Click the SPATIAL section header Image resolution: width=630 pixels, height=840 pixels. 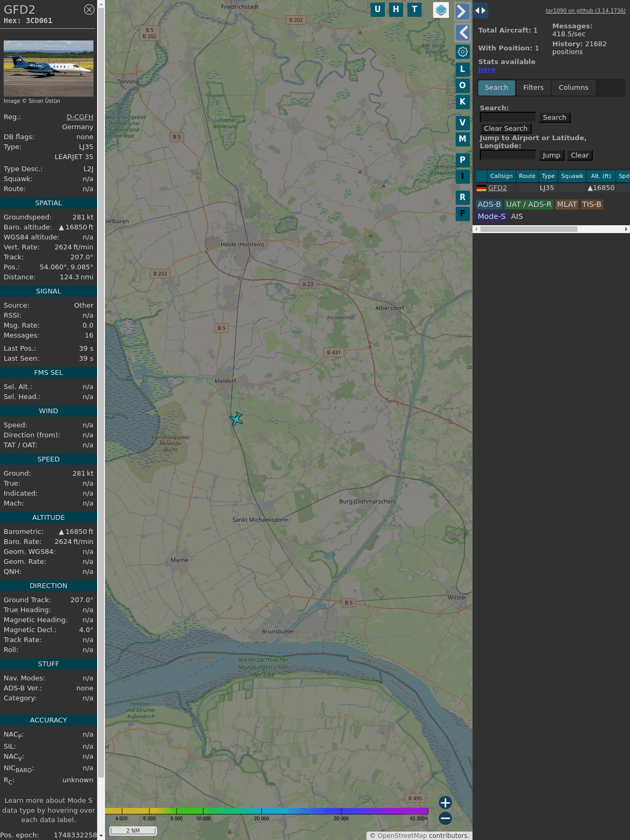pos(48,203)
